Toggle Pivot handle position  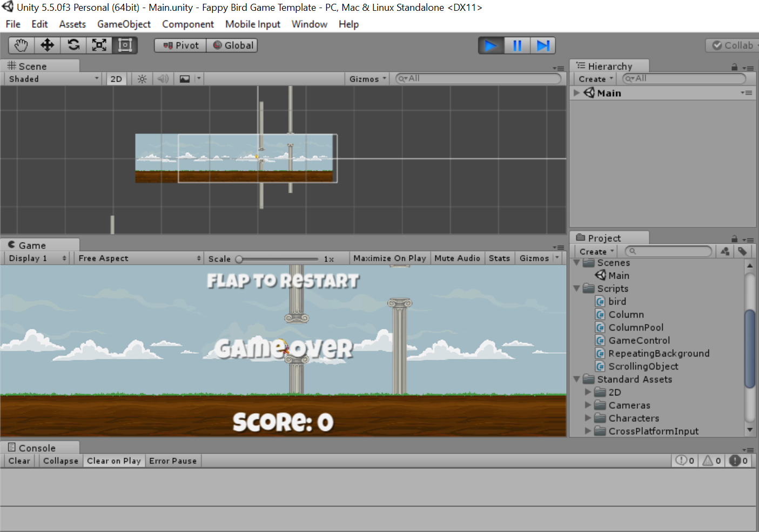tap(180, 45)
